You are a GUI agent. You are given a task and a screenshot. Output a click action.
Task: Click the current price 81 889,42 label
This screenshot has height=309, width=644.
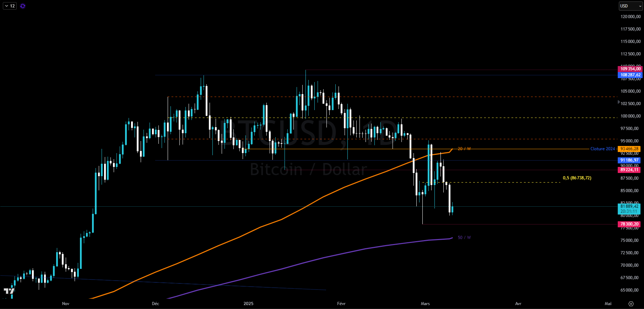[x=629, y=206]
